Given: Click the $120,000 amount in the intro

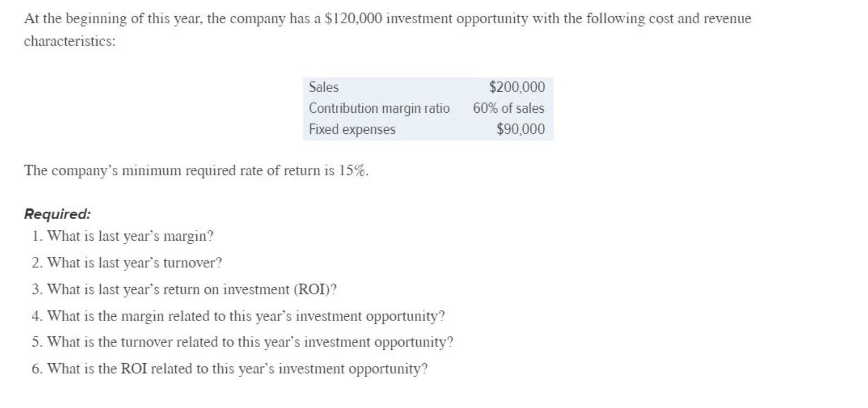Looking at the screenshot, I should tap(354, 19).
